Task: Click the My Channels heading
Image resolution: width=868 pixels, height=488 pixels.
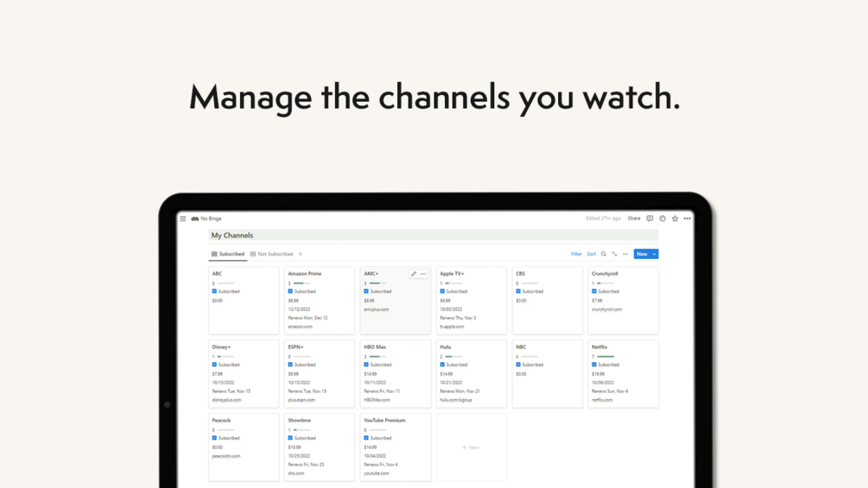Action: tap(232, 235)
